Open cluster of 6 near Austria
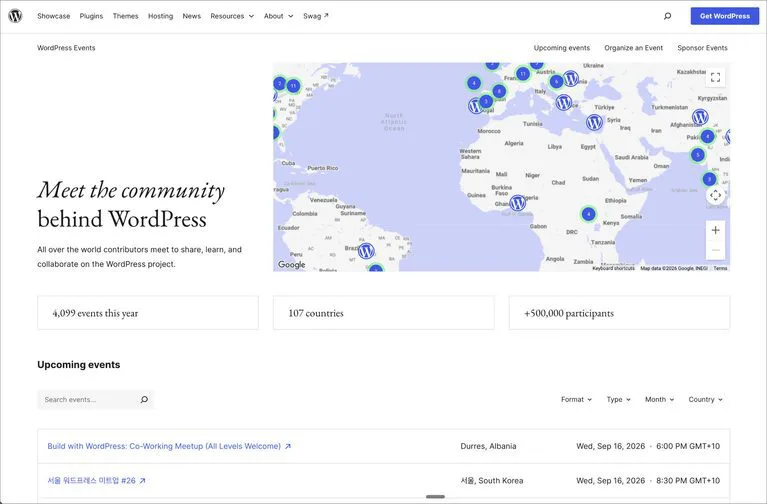Screen dimensions: 767x504 pos(556,82)
